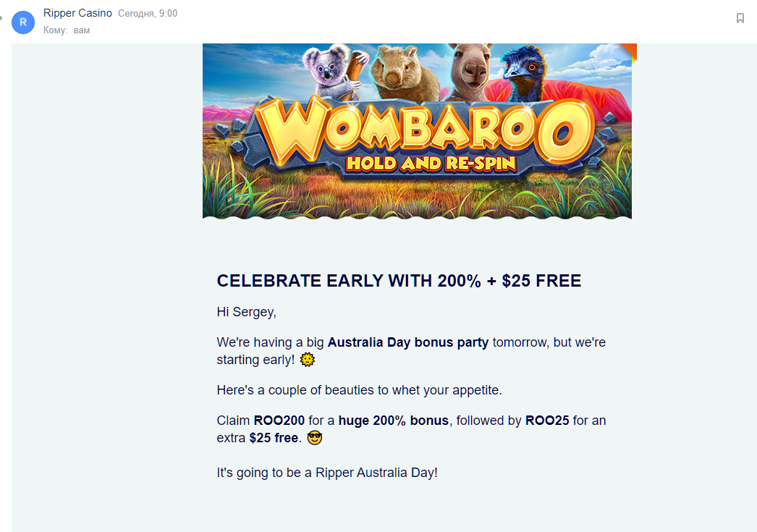Toggle the unread dot beside the avatar
Image resolution: width=757 pixels, height=532 pixels.
pyautogui.click(x=1, y=17)
